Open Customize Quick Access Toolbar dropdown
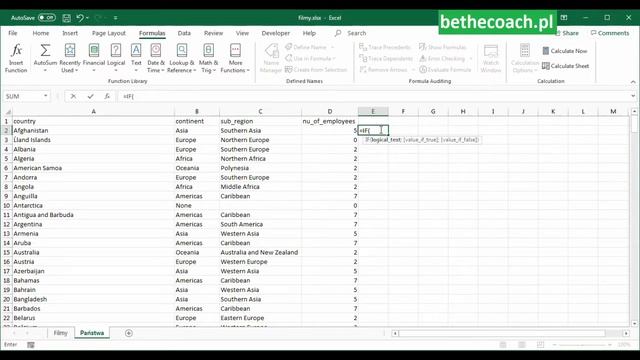Image resolution: width=640 pixels, height=360 pixels. click(116, 18)
